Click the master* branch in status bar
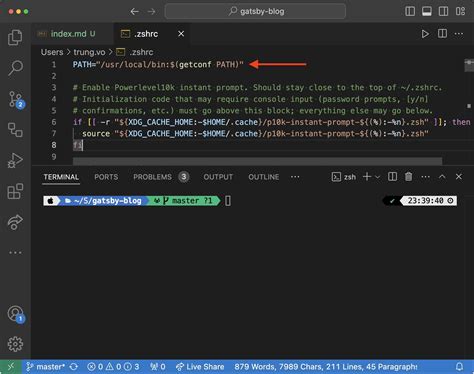 tap(46, 367)
